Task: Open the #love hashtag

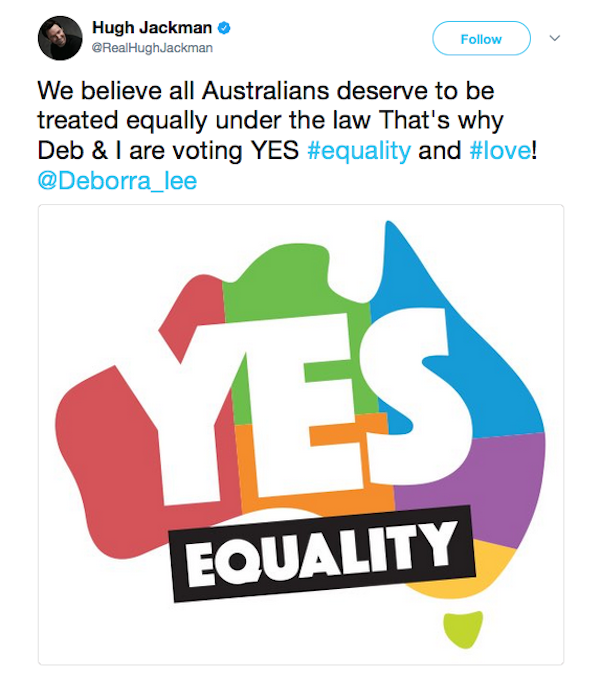Action: coord(501,150)
